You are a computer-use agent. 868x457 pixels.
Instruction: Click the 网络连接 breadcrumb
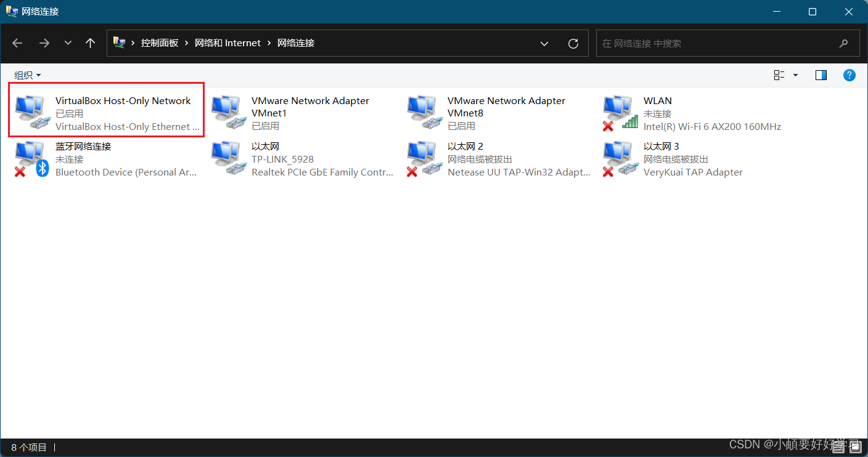tap(296, 43)
